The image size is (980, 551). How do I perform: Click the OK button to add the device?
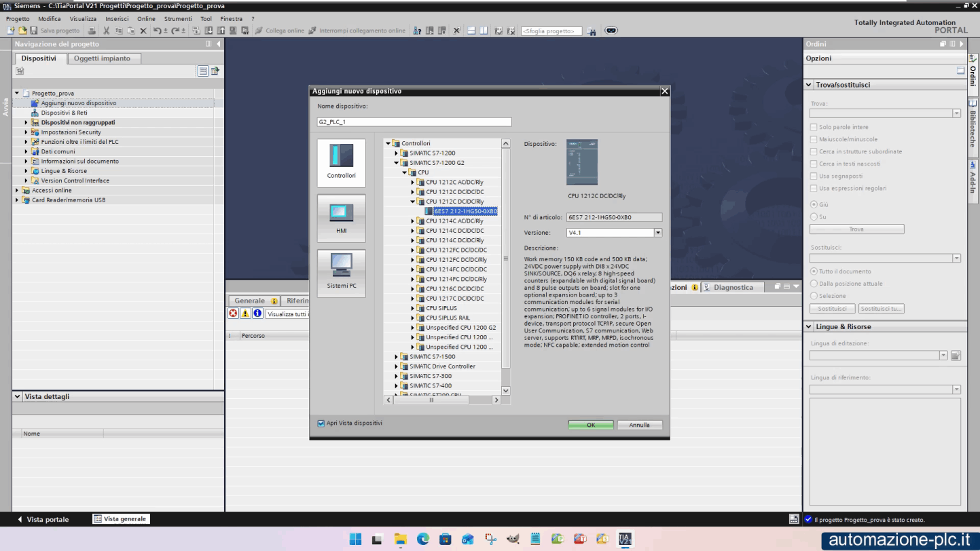point(589,424)
